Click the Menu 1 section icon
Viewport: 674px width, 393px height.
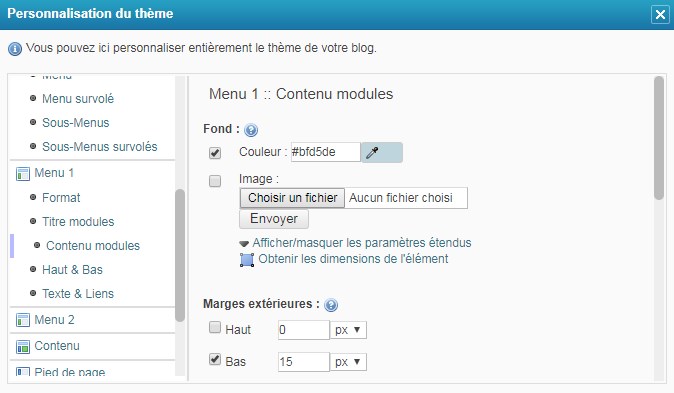[22, 174]
